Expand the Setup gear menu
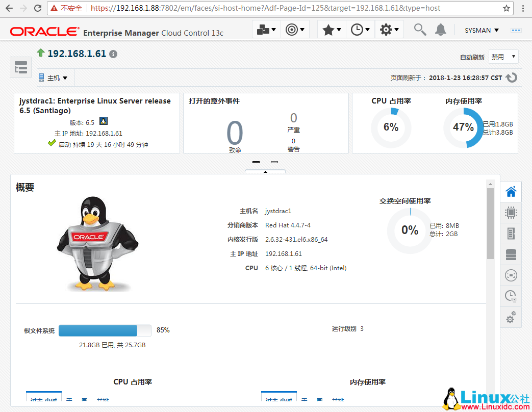This screenshot has width=532, height=412. tap(389, 30)
